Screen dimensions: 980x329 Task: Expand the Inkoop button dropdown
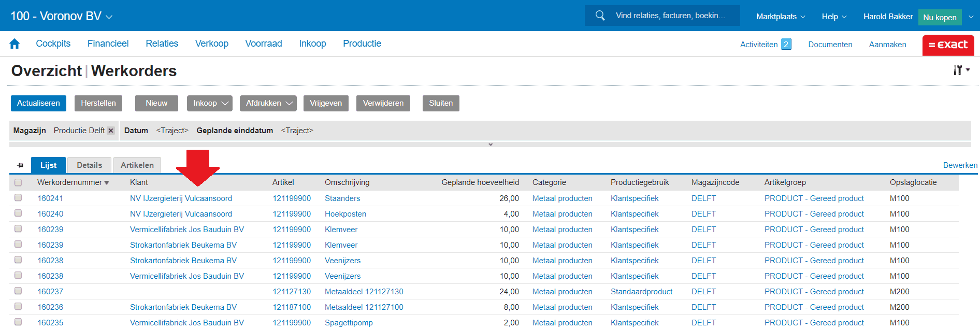pos(209,103)
